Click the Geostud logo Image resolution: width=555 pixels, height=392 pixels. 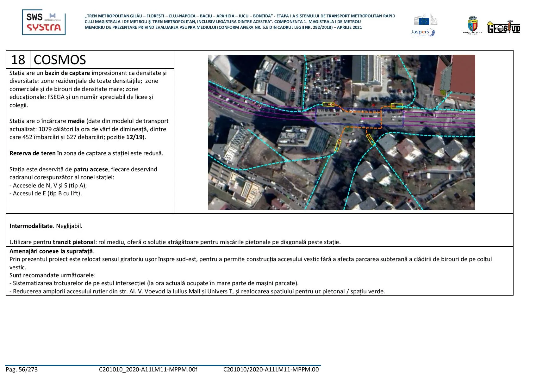point(503,28)
